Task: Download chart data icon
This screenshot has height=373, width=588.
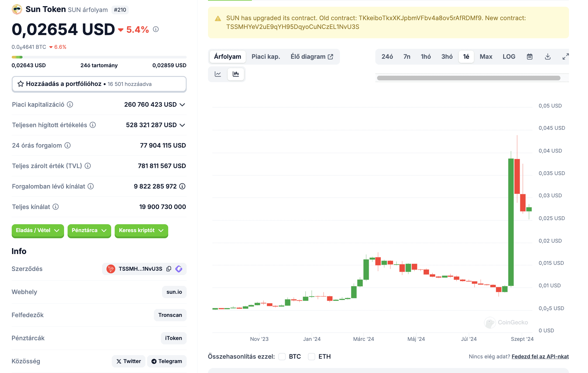Action: click(548, 57)
